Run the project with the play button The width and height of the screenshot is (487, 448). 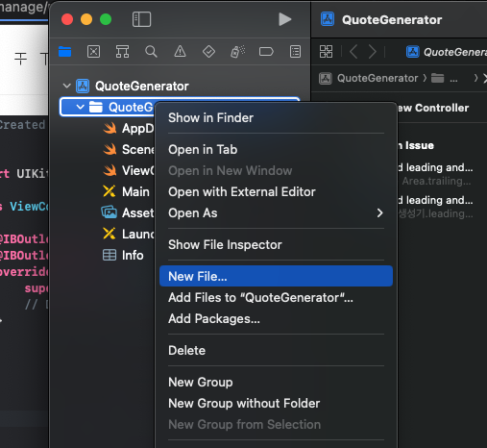pos(284,19)
